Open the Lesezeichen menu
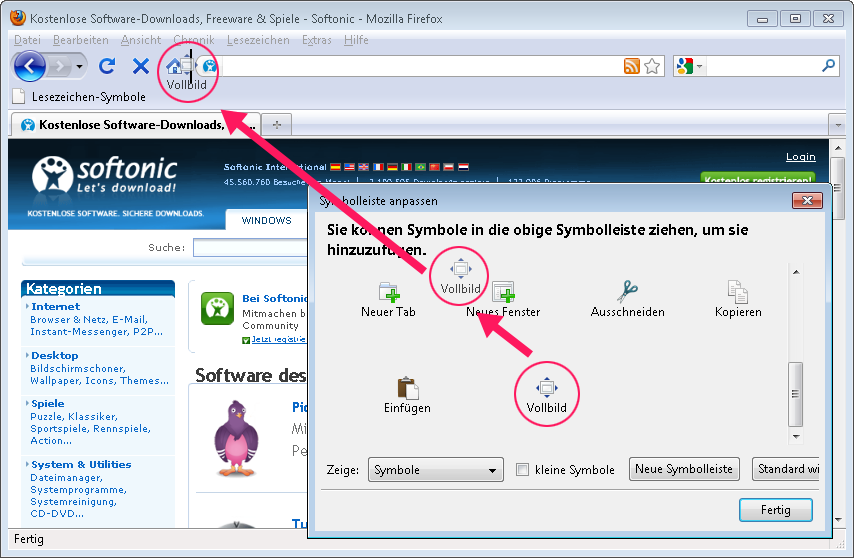 point(258,40)
